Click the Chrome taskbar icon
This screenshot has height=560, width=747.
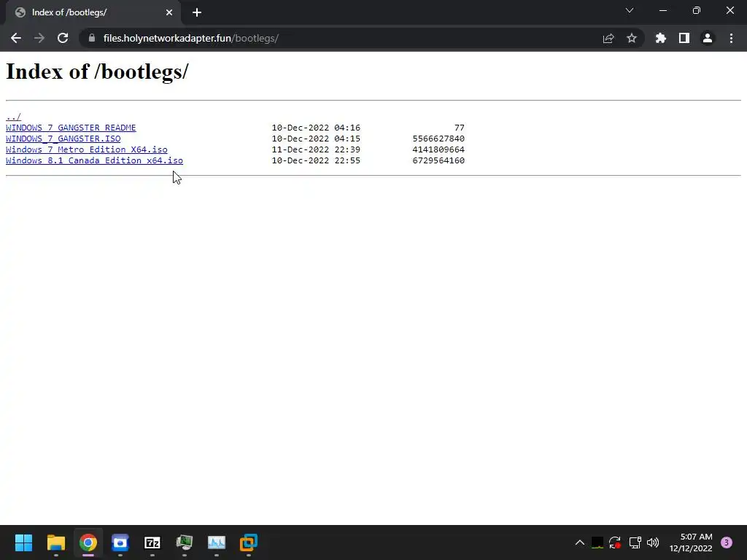pyautogui.click(x=88, y=542)
